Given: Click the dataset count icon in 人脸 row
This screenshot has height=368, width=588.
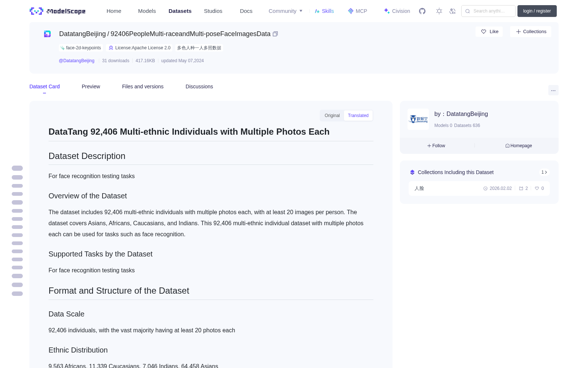Looking at the screenshot, I should pos(521,188).
